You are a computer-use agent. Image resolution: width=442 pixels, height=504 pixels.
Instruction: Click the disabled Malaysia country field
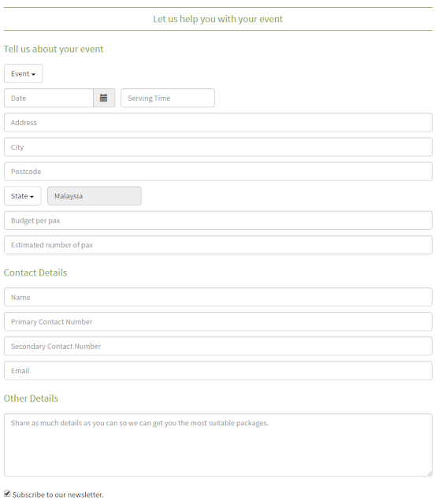[x=95, y=196]
